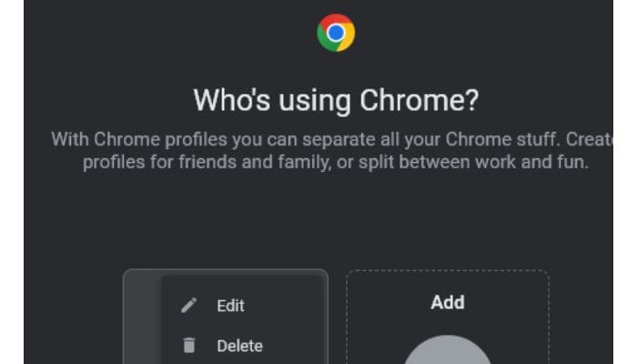Click the trash can icon beside Delete
The width and height of the screenshot is (637, 364).
(189, 345)
